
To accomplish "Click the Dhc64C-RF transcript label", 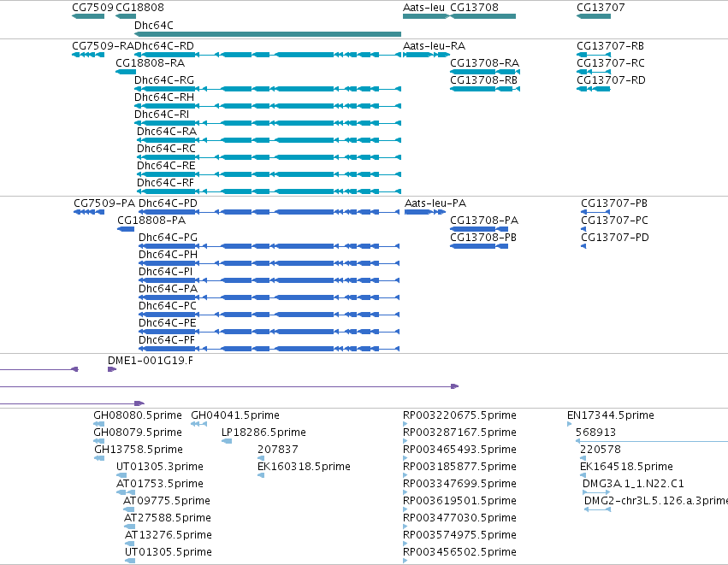I will click(x=165, y=183).
